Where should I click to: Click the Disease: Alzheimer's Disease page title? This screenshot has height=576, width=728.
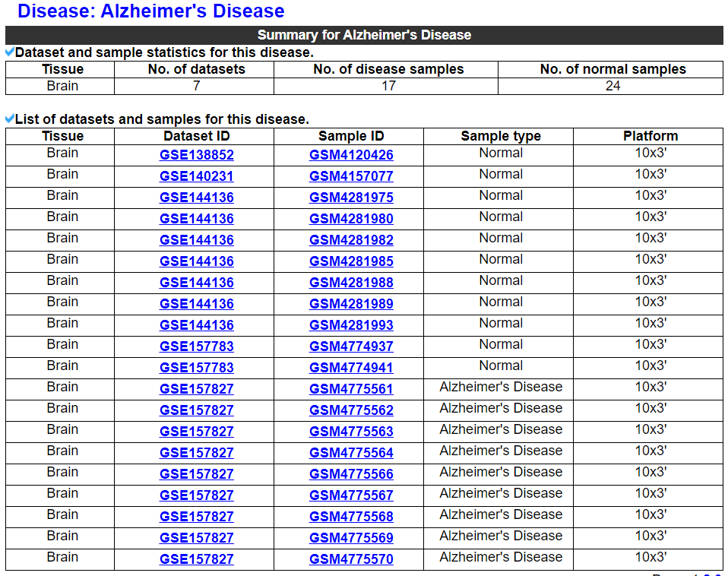coord(150,11)
